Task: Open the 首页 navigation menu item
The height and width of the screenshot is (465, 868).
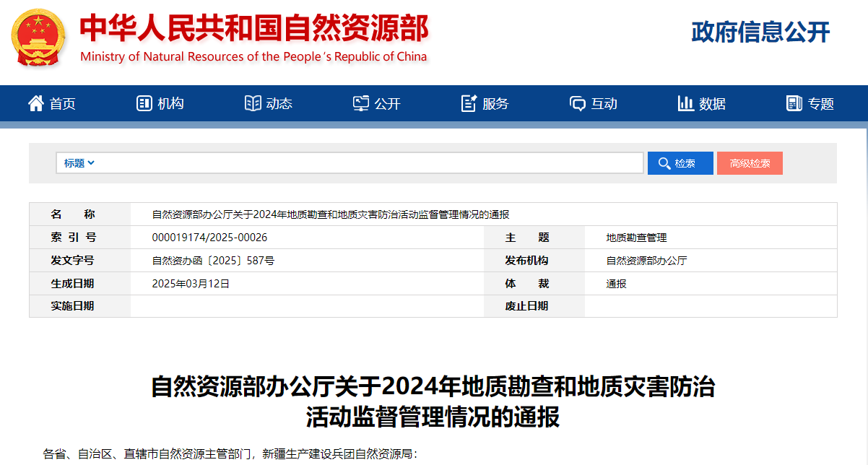Action: (52, 103)
